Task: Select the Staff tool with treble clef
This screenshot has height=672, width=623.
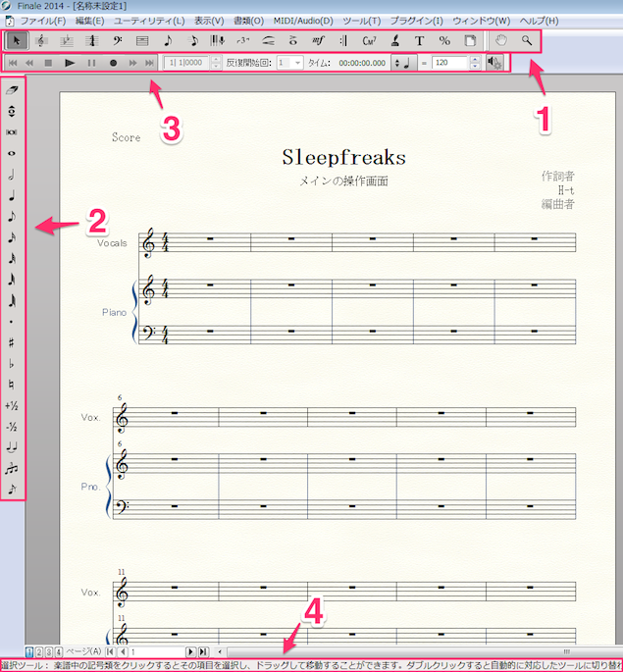Action: pyautogui.click(x=41, y=41)
